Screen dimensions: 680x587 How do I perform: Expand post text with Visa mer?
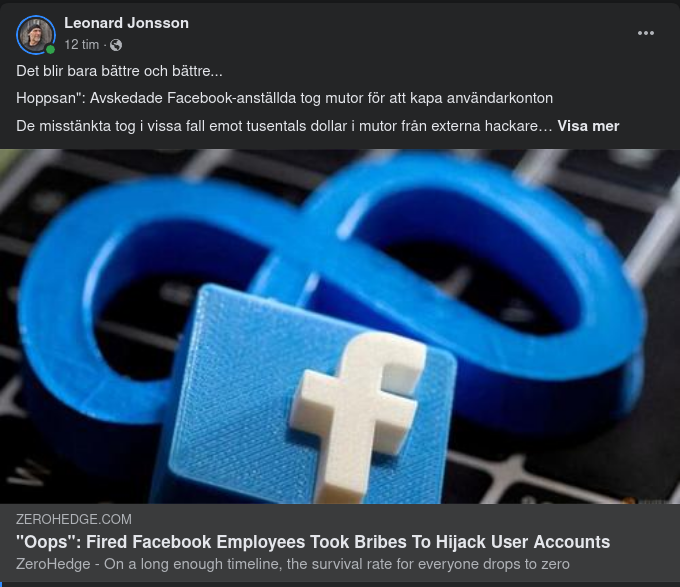pos(588,126)
